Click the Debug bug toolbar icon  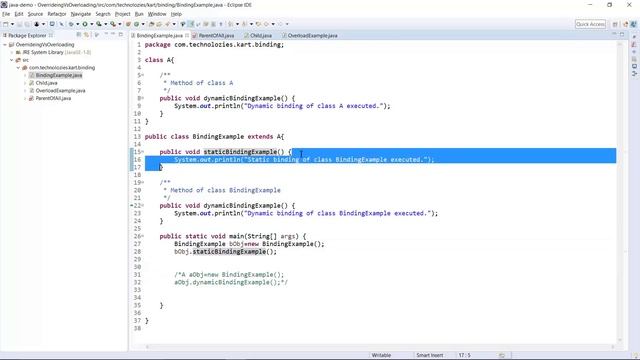tap(71, 24)
